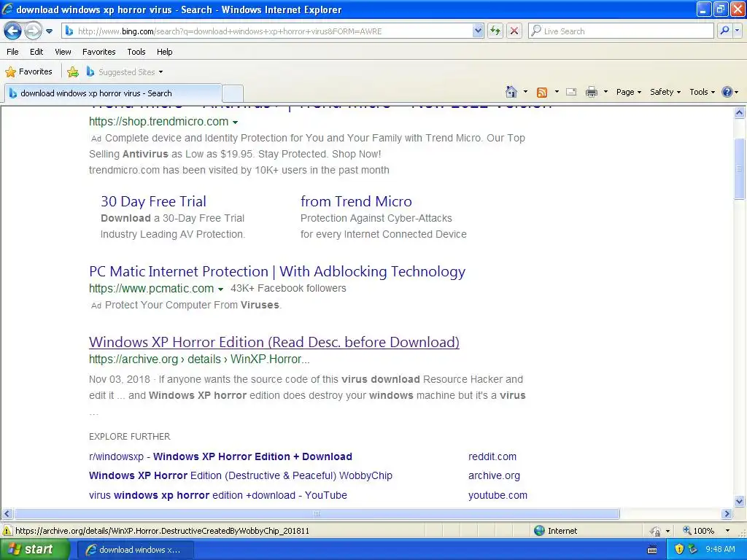Viewport: 747px width, 560px height.
Task: Open the command bar Tools menu
Action: tap(702, 92)
